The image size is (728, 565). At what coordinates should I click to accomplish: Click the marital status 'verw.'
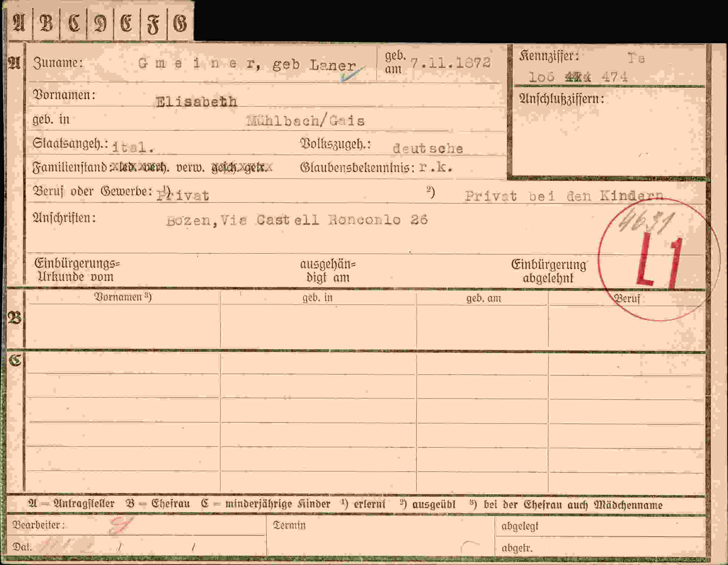pyautogui.click(x=190, y=168)
